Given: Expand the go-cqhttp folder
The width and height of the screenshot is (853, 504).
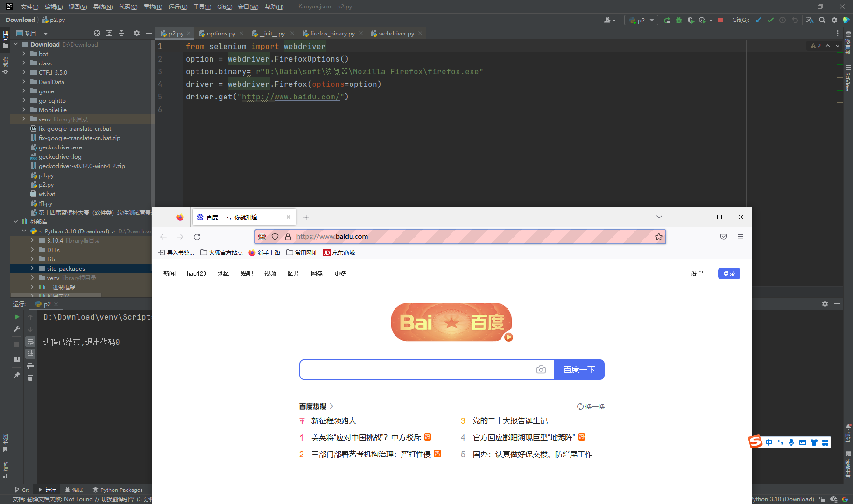Looking at the screenshot, I should click(24, 100).
